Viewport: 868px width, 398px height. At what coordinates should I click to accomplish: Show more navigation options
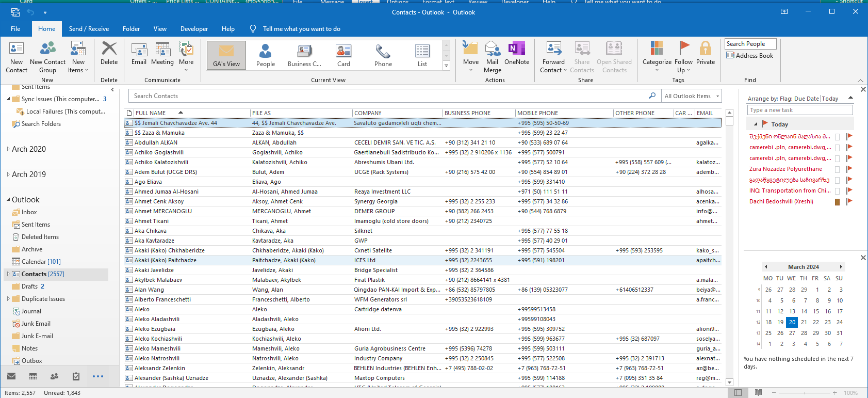coord(98,376)
